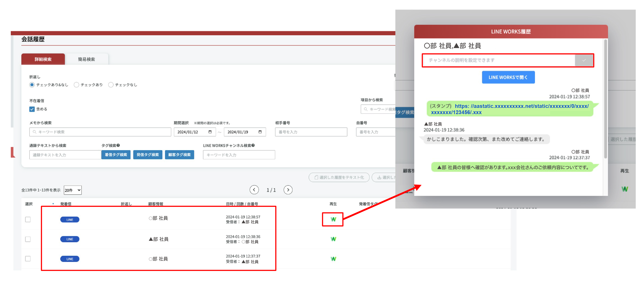Go to previous page arrow

[254, 190]
